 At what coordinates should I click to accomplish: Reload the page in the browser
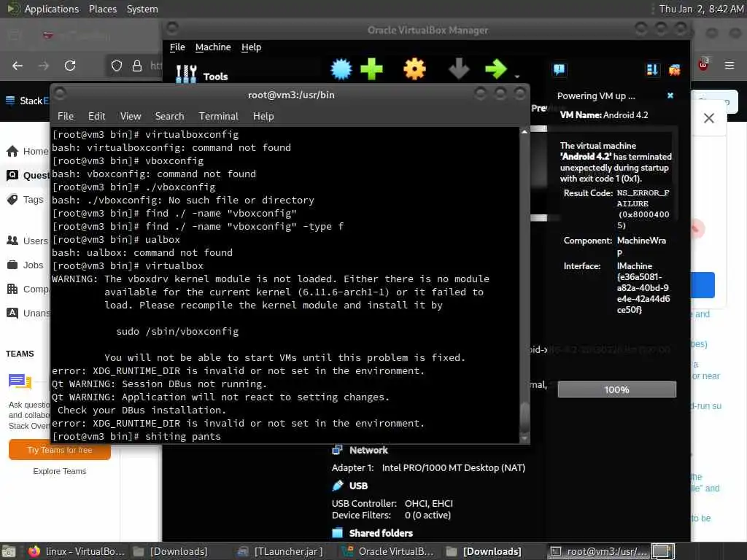[70, 66]
